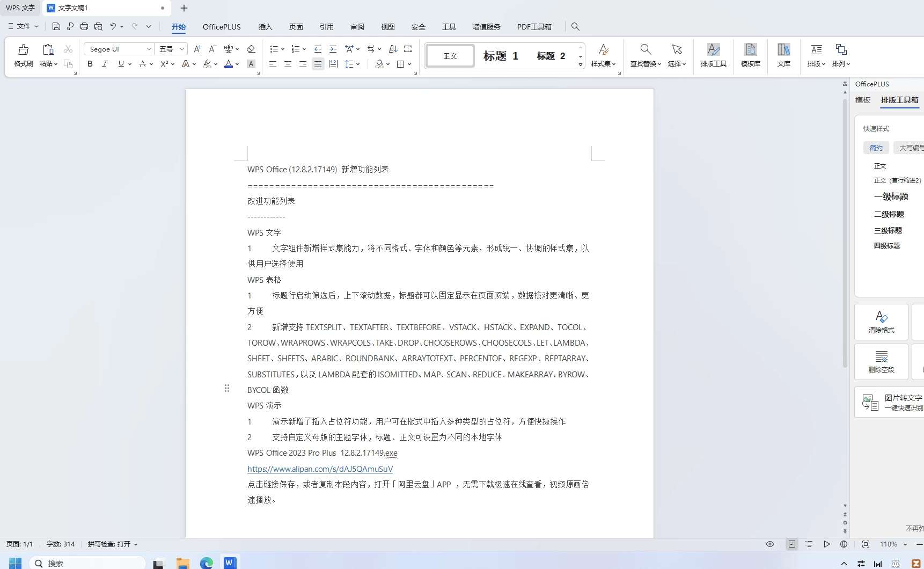Click the Print Preview icon
924x569 pixels.
coord(98,26)
